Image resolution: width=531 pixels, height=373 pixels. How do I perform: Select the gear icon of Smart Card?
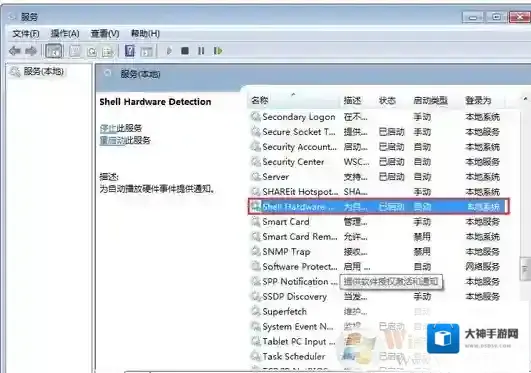pos(255,222)
